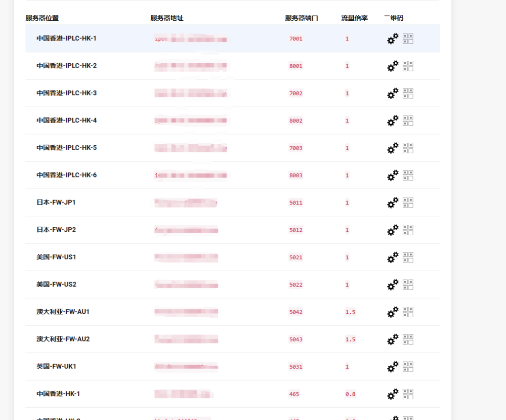Show QR code for 澳大利亚-FW-AU2
The height and width of the screenshot is (420, 506).
pyautogui.click(x=408, y=339)
